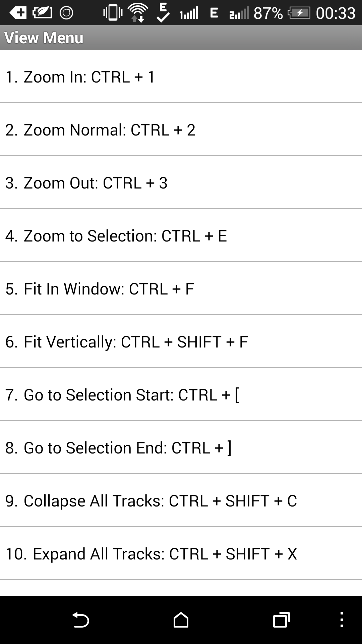
Task: Tap the leftmost plus notification icon
Action: coord(18,13)
